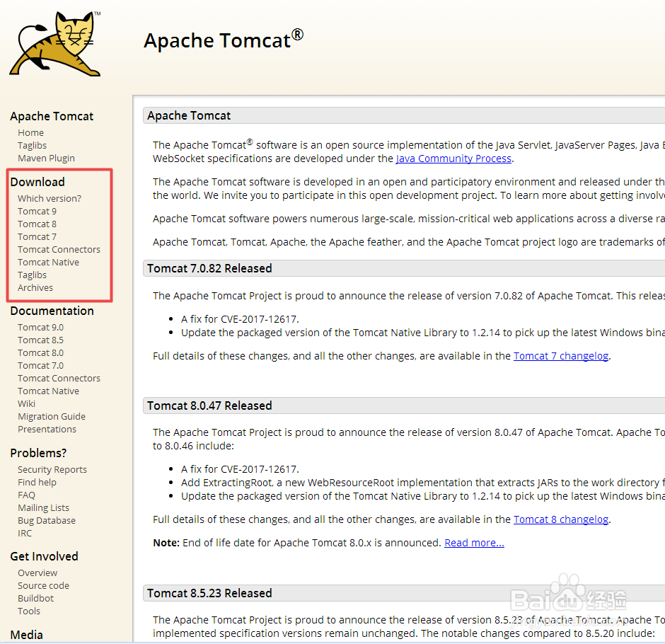Open Tomcat 7.0 documentation
The image size is (665, 644).
pos(41,366)
